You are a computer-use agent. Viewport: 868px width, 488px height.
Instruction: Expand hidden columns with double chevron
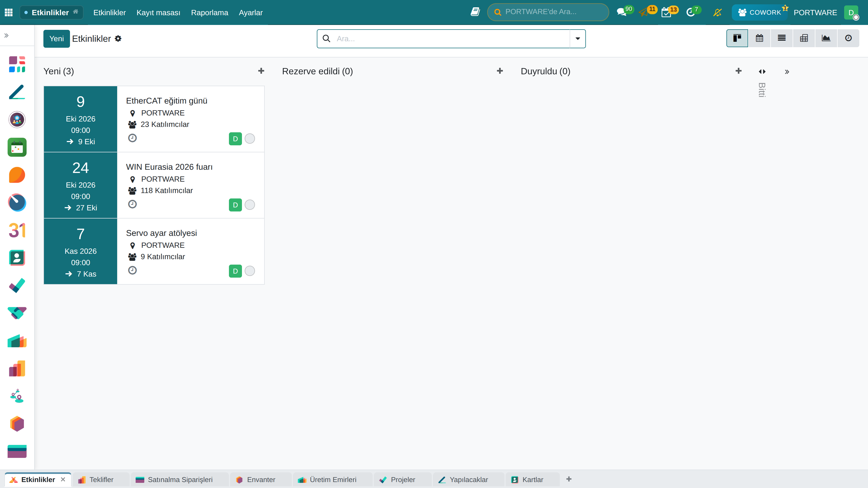[787, 72]
